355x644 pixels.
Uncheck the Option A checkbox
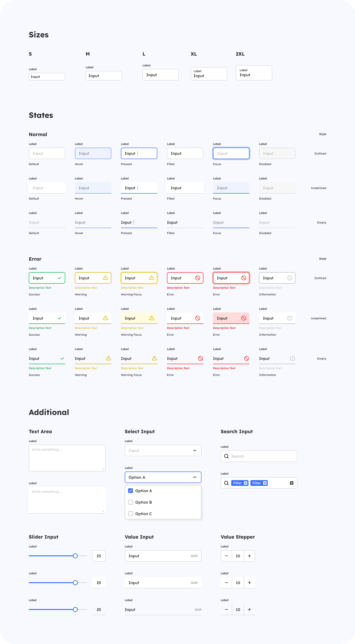(130, 491)
